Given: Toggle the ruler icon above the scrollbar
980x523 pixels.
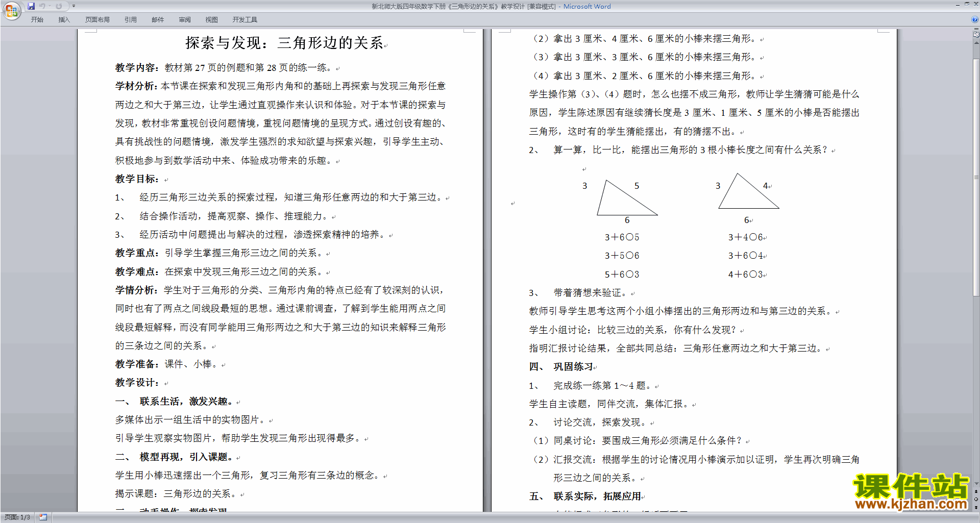Looking at the screenshot, I should point(976,35).
